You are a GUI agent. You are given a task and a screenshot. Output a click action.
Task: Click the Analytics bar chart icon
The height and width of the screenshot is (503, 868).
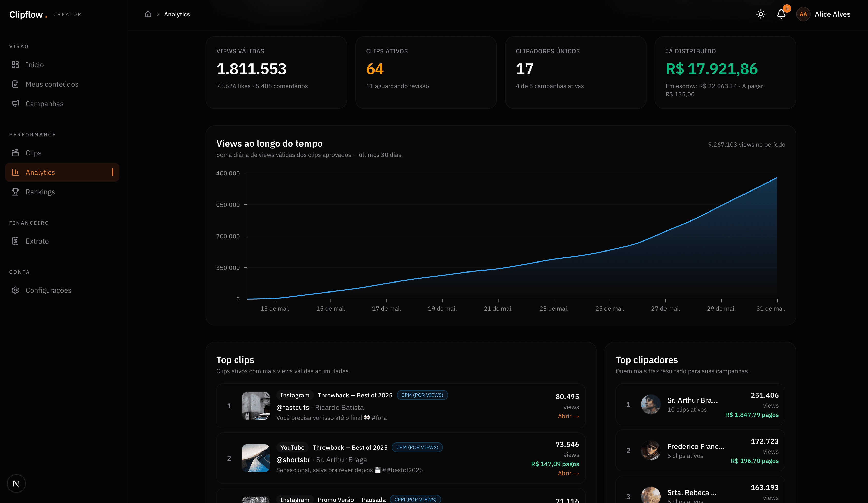pyautogui.click(x=15, y=172)
